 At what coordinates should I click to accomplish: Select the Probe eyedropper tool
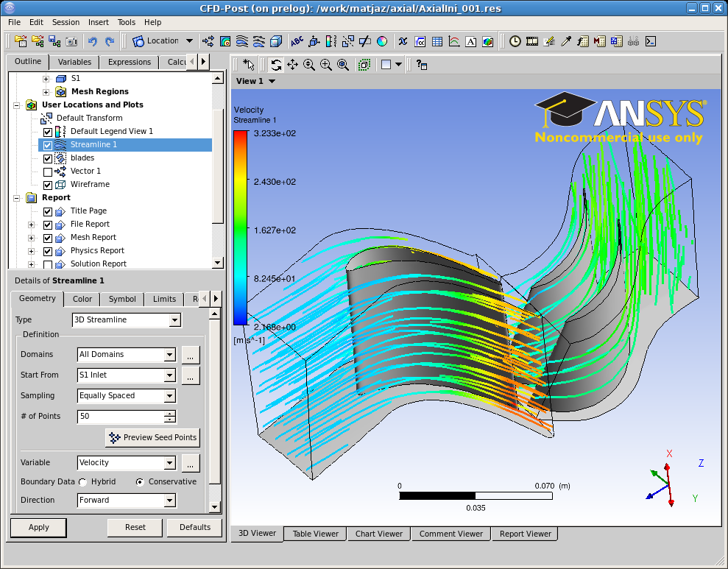[x=566, y=41]
